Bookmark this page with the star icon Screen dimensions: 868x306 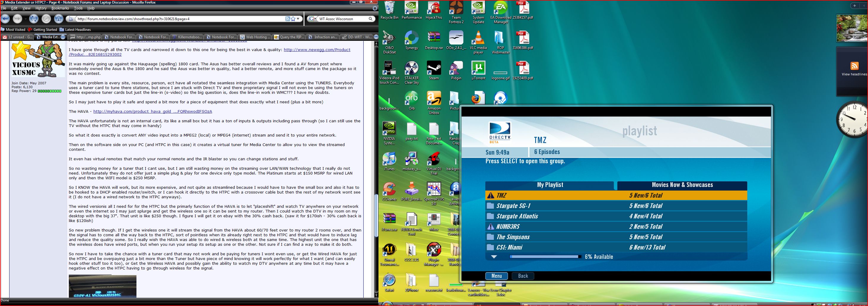coord(293,19)
